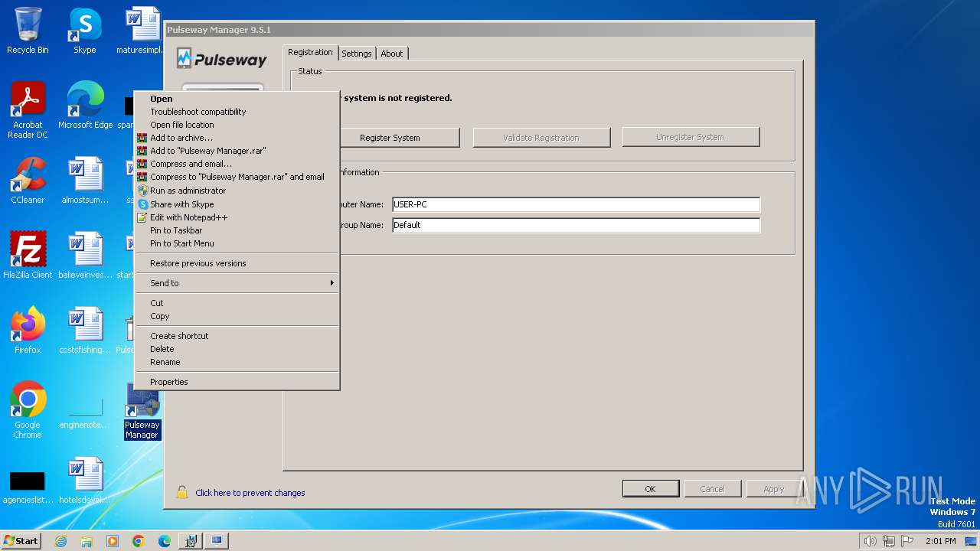Open Acrobat Reader DC desktop shortcut
Screen dimensions: 980x551
click(28, 110)
